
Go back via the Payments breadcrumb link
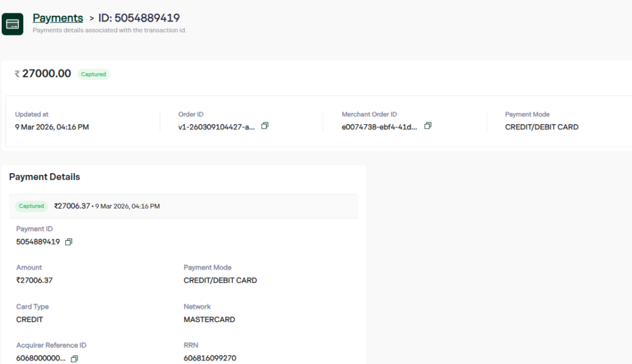57,18
